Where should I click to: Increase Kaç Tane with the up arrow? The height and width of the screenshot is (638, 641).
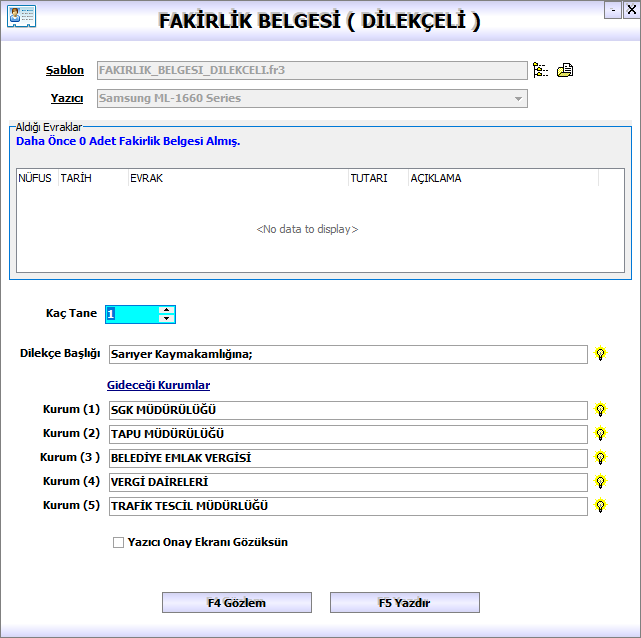point(166,309)
